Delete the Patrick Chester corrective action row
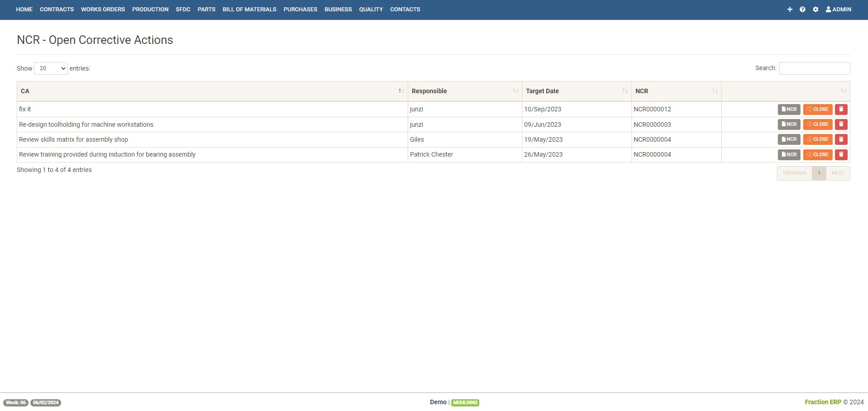Viewport: 868px width, 411px height. pyautogui.click(x=841, y=155)
